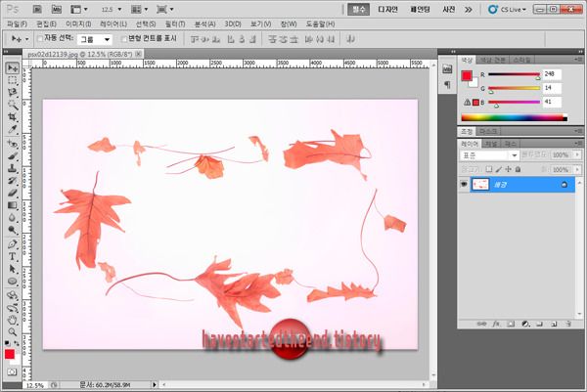Open the 이미지(I) menu

tap(78, 23)
